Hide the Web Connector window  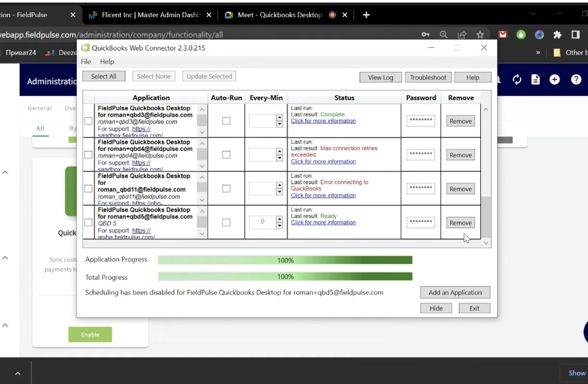[436, 308]
